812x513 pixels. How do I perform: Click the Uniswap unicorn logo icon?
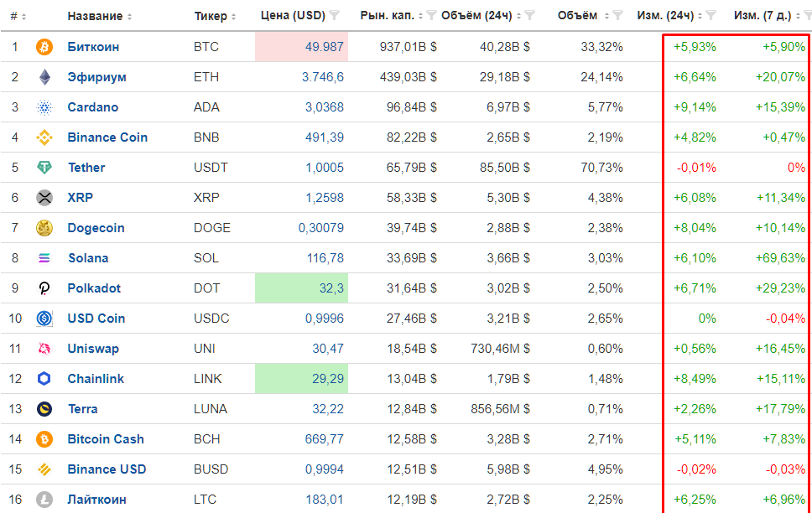click(x=44, y=349)
